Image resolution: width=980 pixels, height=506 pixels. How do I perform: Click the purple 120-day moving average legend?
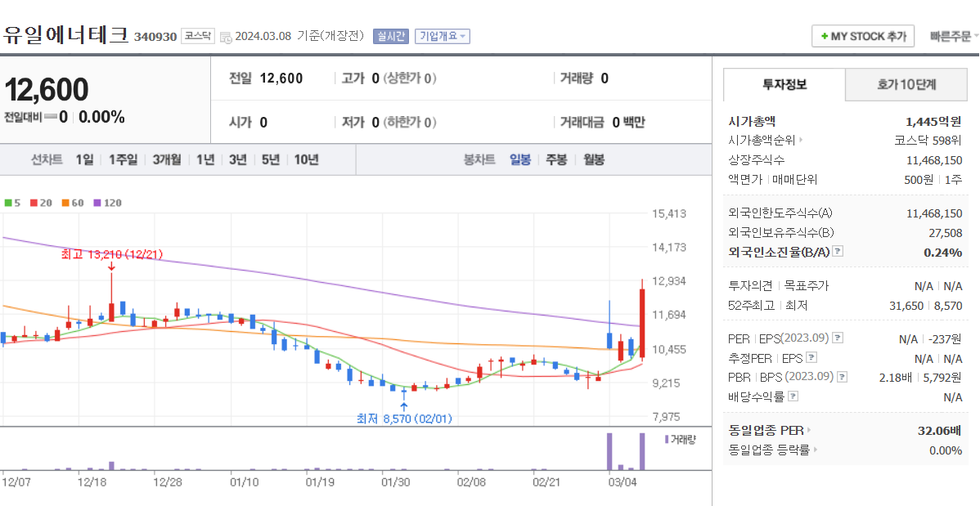pyautogui.click(x=107, y=203)
